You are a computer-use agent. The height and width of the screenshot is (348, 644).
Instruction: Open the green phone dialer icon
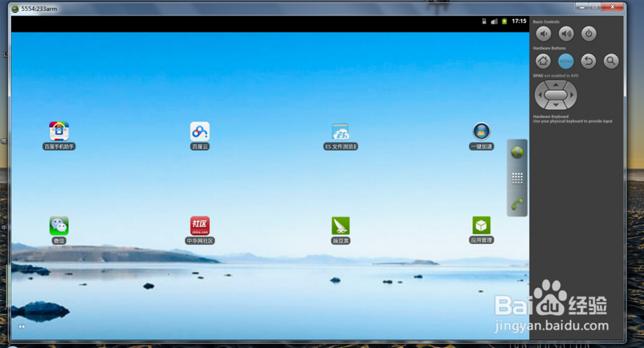517,204
